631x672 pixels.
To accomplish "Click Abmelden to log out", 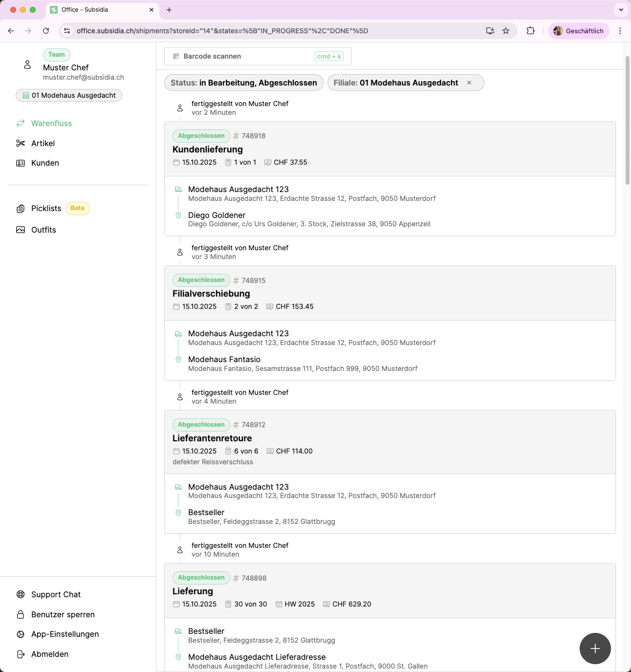I will [49, 654].
